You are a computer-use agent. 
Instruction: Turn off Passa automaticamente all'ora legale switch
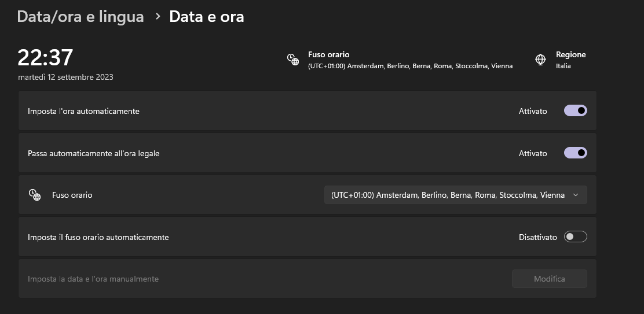(575, 153)
